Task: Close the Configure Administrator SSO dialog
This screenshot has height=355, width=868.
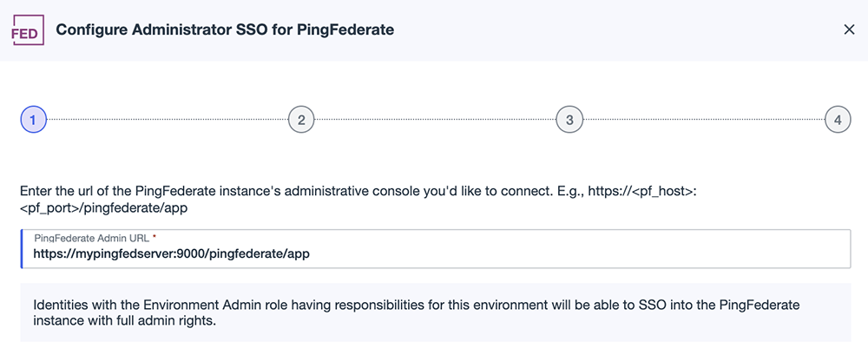Action: point(849,30)
